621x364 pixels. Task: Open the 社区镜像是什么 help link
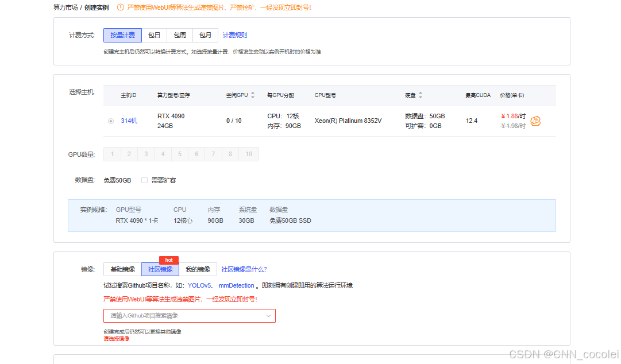[244, 269]
